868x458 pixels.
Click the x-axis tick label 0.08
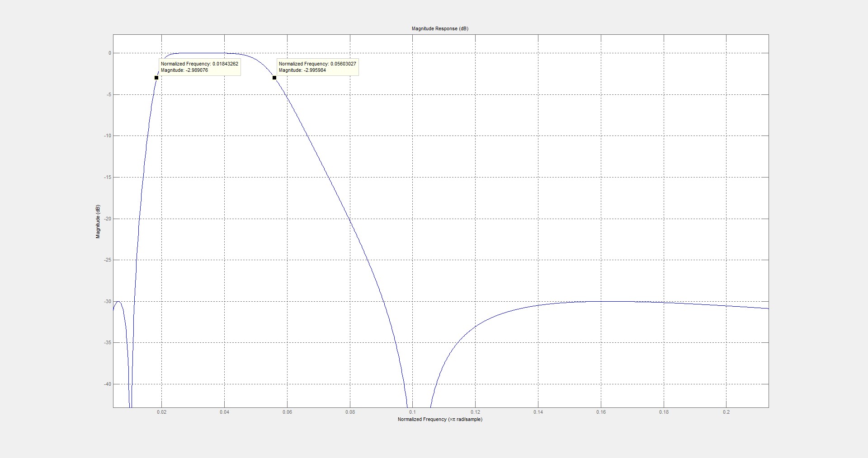[x=350, y=412]
